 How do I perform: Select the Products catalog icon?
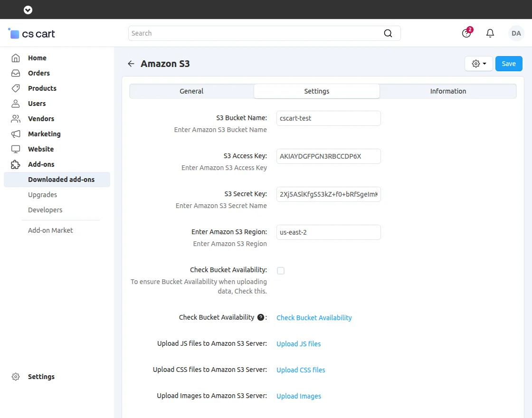pos(16,88)
